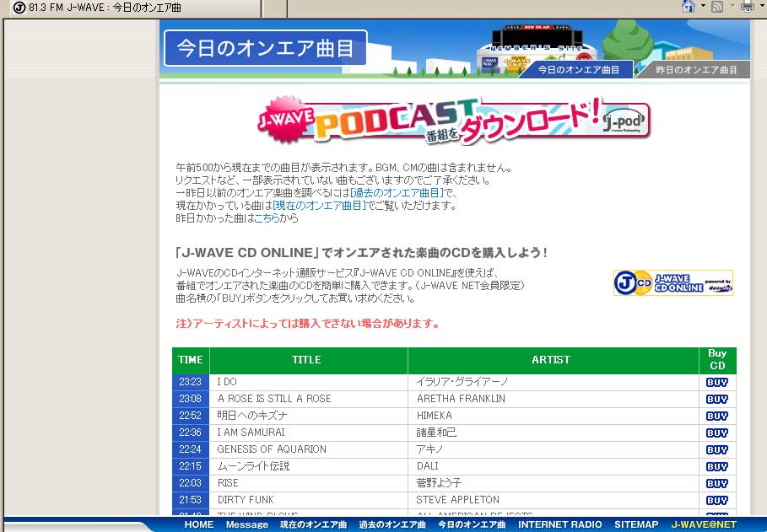
Task: Click the 22:24 time cell
Action: (x=191, y=449)
